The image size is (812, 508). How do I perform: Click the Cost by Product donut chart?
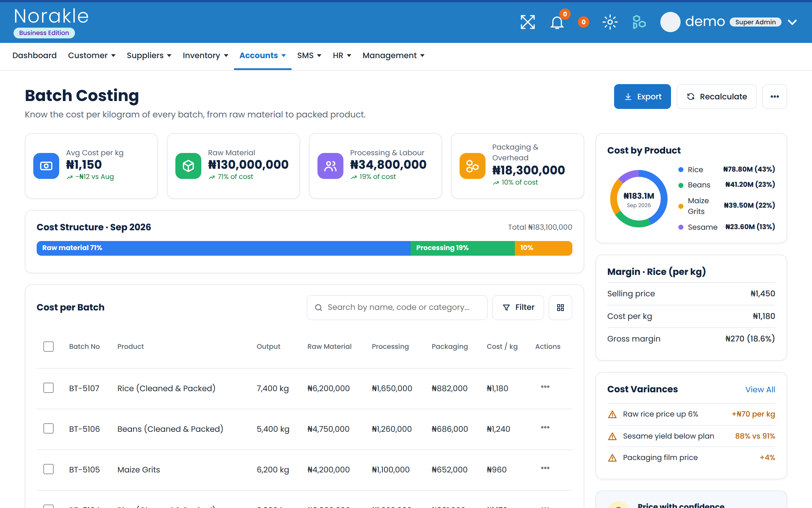click(639, 199)
